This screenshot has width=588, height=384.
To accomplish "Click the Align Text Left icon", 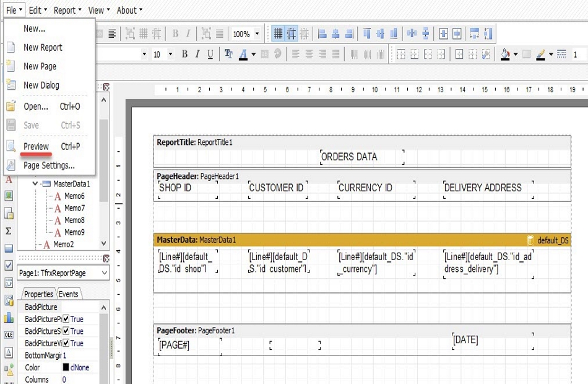I will click(295, 55).
